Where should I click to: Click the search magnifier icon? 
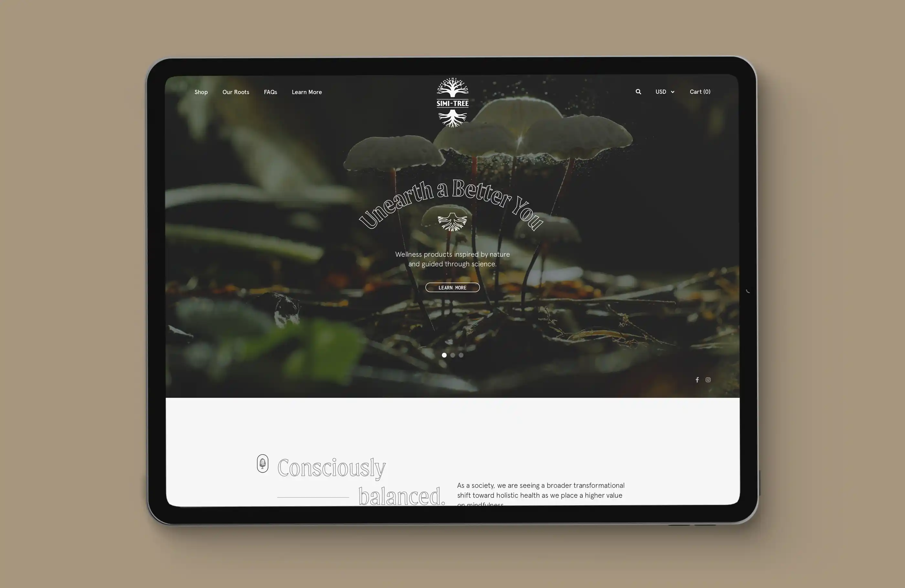click(x=638, y=92)
